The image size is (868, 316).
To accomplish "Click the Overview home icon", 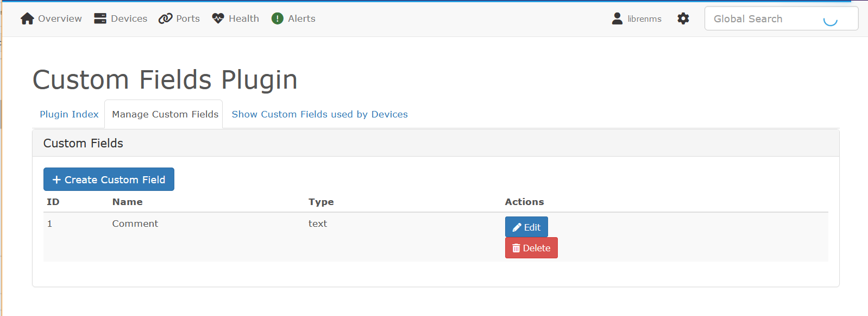I will click(x=27, y=19).
